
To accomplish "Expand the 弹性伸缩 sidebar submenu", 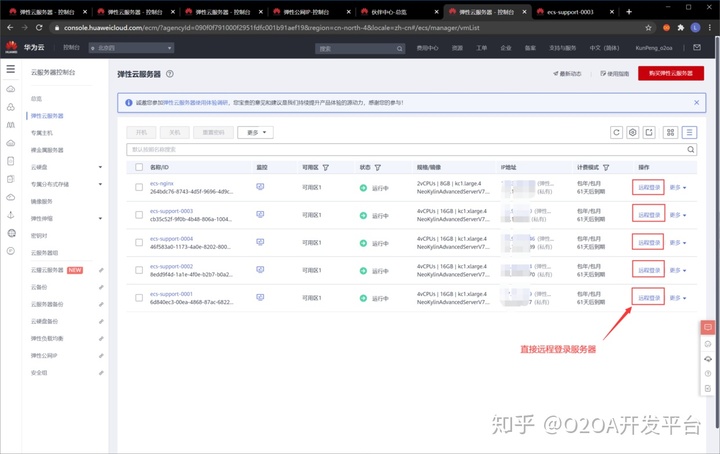I will click(100, 219).
